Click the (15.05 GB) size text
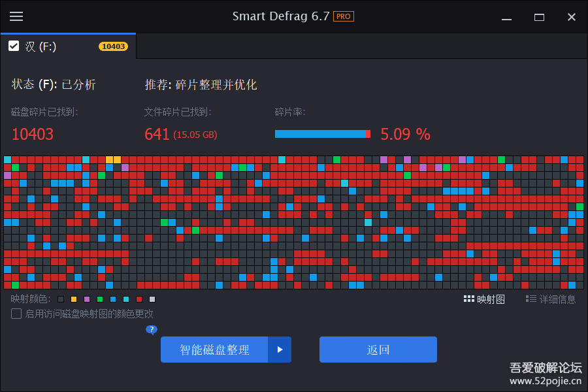The width and height of the screenshot is (588, 392). (195, 135)
